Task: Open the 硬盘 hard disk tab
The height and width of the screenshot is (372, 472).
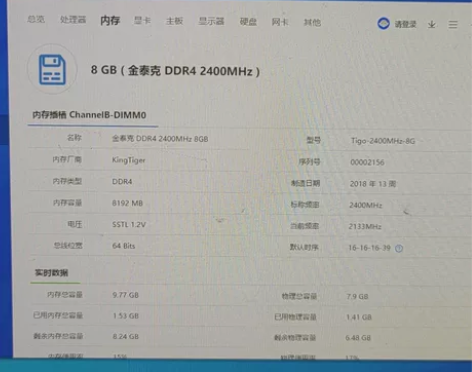Action: [248, 22]
